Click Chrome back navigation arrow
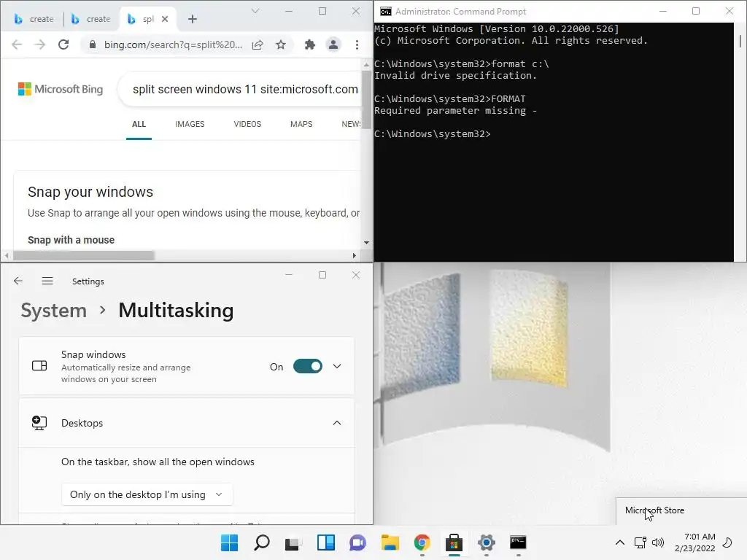Screen dimensions: 747x560 [17, 44]
